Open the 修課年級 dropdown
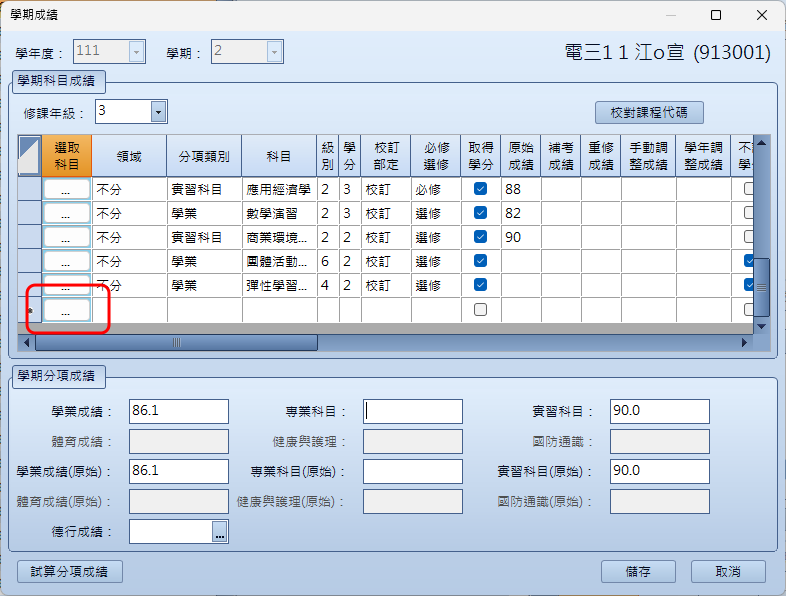 [158, 112]
